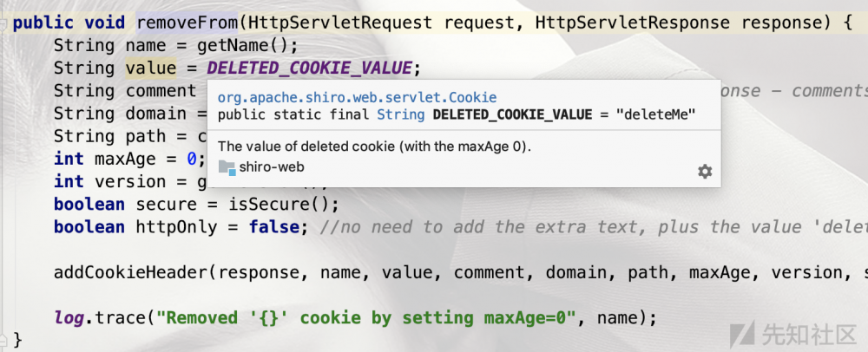The height and width of the screenshot is (352, 868).
Task: Click the gear icon in documentation popup
Action: (x=705, y=172)
